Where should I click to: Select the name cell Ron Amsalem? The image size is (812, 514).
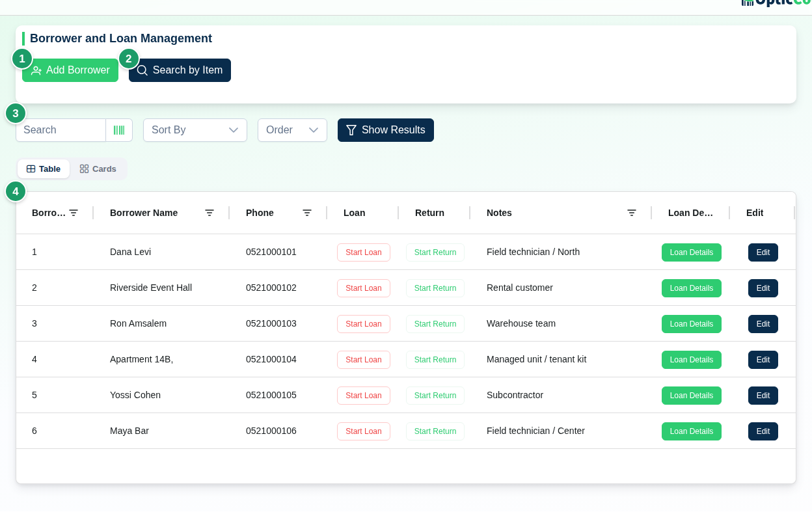click(138, 323)
